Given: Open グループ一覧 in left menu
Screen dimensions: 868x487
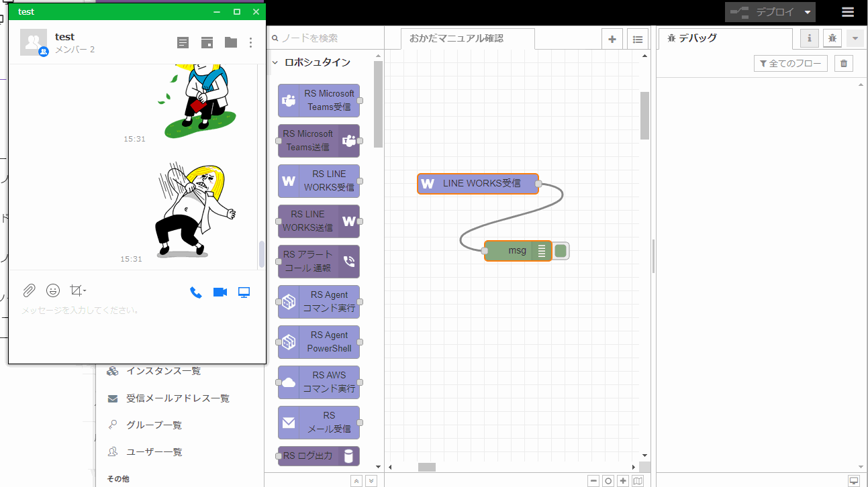Looking at the screenshot, I should click(x=144, y=425).
